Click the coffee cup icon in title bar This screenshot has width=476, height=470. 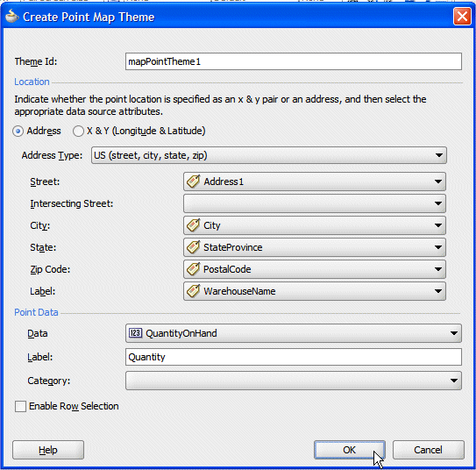[11, 17]
